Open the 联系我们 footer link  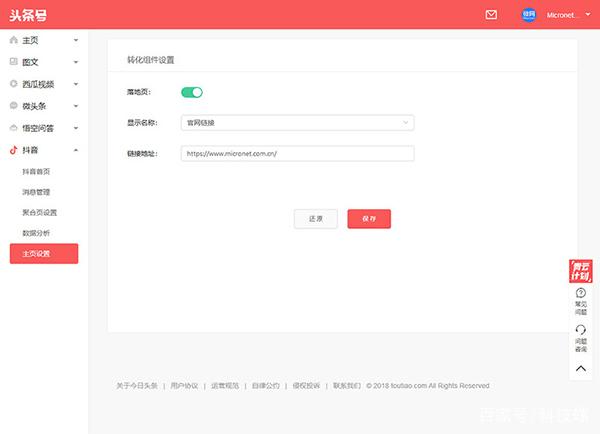[347, 386]
